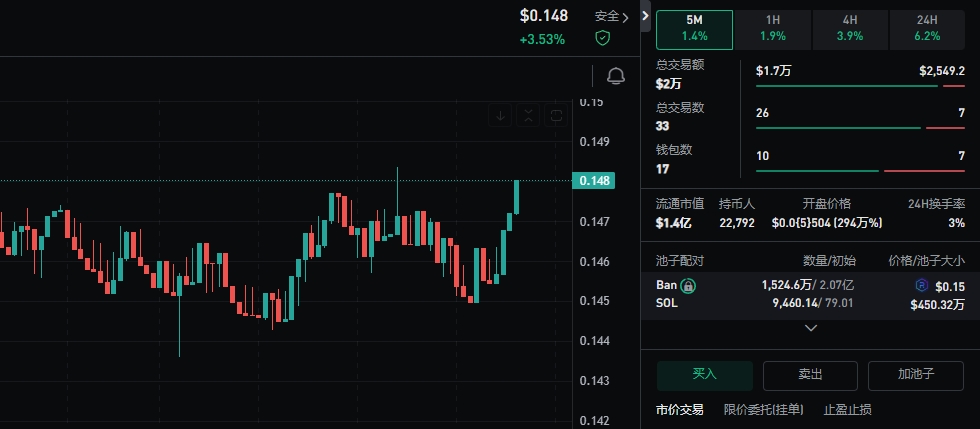Click the 流通市值 $1.4亿 value

pyautogui.click(x=673, y=223)
